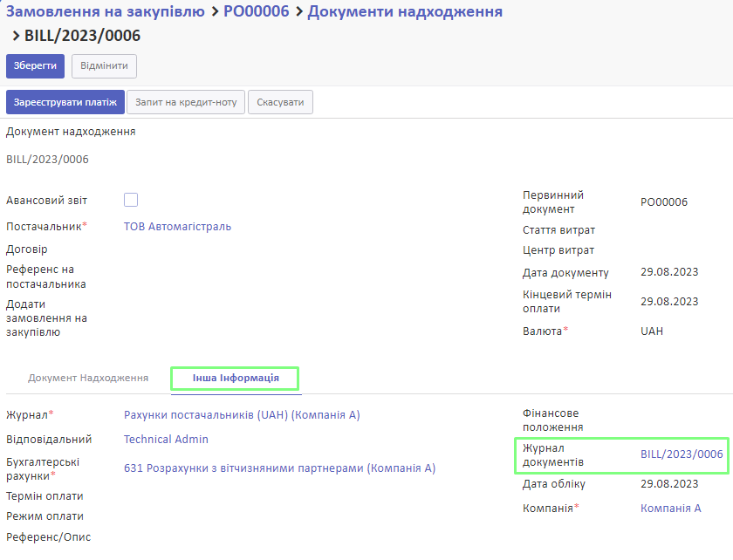The height and width of the screenshot is (560, 733).
Task: Click the Зберегти save button
Action: [35, 66]
